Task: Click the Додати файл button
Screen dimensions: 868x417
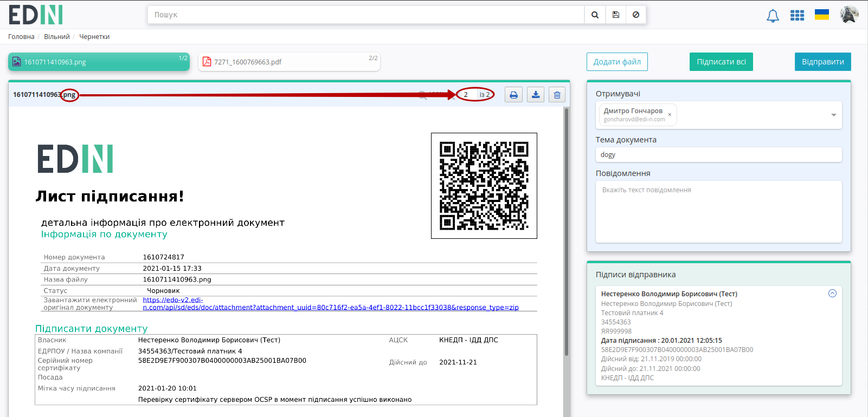Action: (617, 62)
